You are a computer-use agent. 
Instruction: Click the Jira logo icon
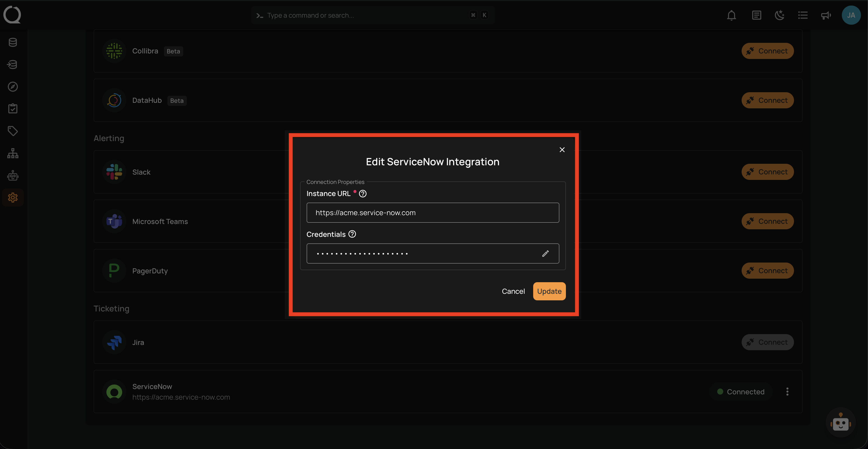[114, 342]
